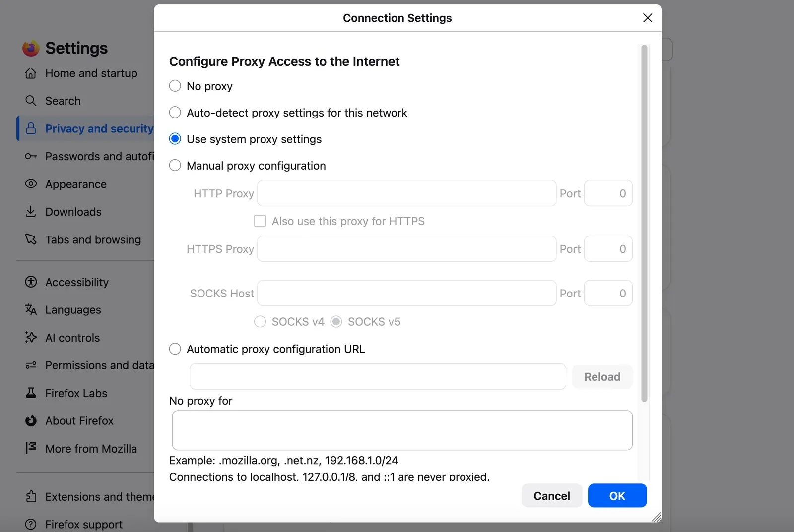Image resolution: width=794 pixels, height=532 pixels.
Task: Open Home and startup settings
Action: [91, 73]
